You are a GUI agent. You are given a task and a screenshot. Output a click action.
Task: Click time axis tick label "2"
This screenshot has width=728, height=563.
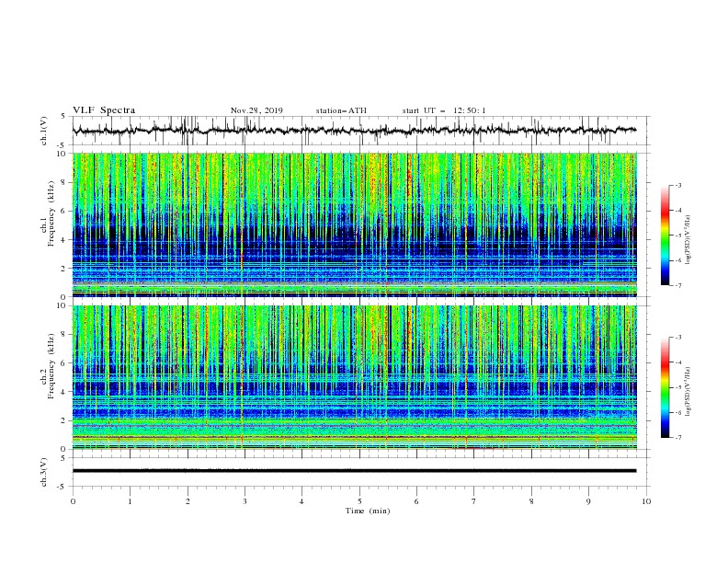[x=188, y=501]
